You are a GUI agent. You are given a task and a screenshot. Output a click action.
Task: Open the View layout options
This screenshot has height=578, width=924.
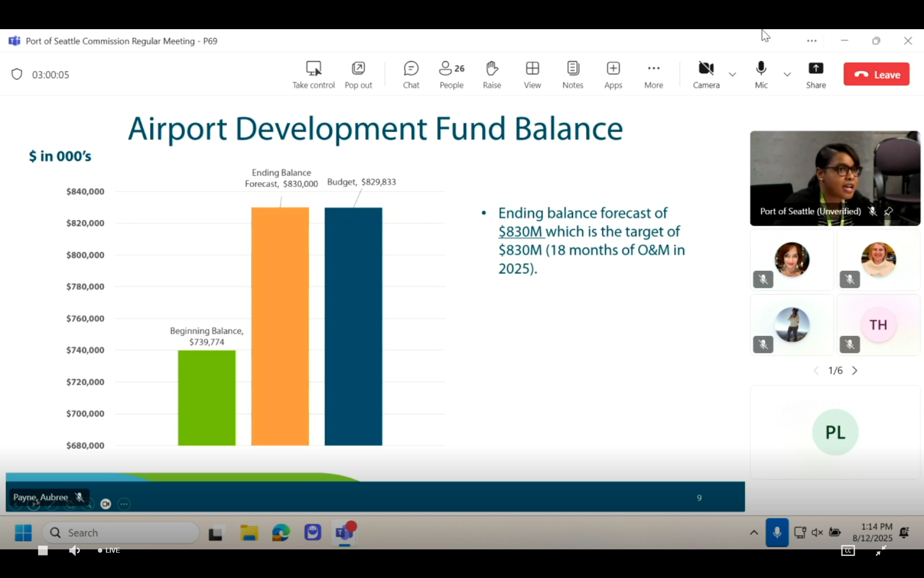pyautogui.click(x=532, y=74)
